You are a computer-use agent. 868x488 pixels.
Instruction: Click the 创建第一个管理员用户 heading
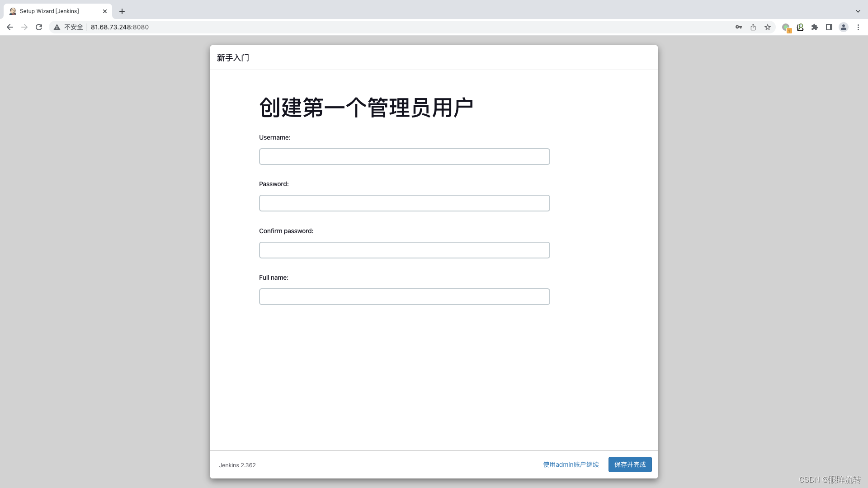[x=366, y=108]
